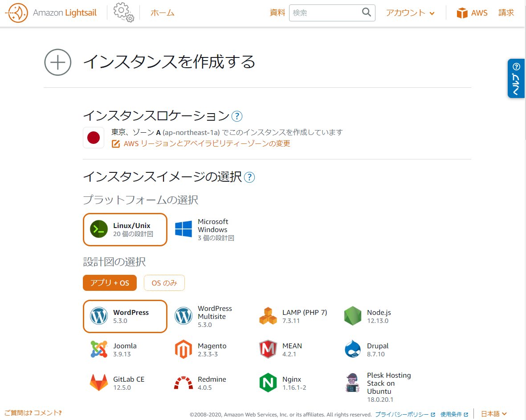This screenshot has width=526, height=420.
Task: Select the WordPress Multisite blueprint
Action: pos(210,316)
